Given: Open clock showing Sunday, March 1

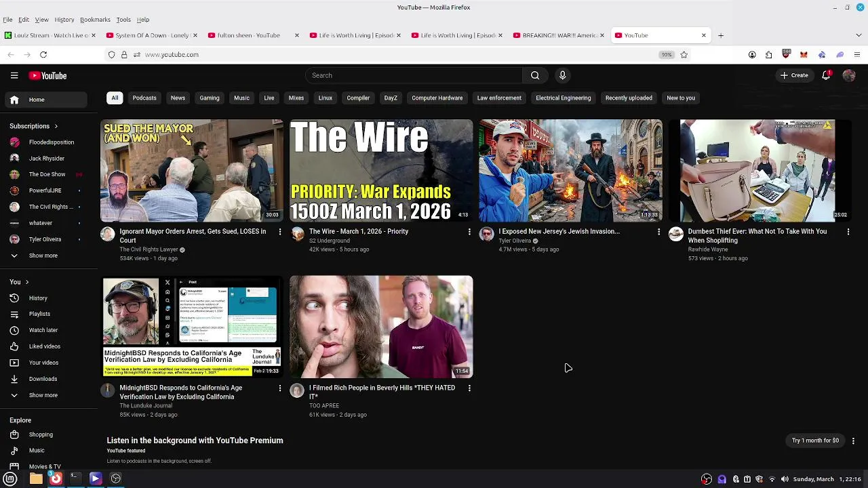Looking at the screenshot, I should coord(827,479).
